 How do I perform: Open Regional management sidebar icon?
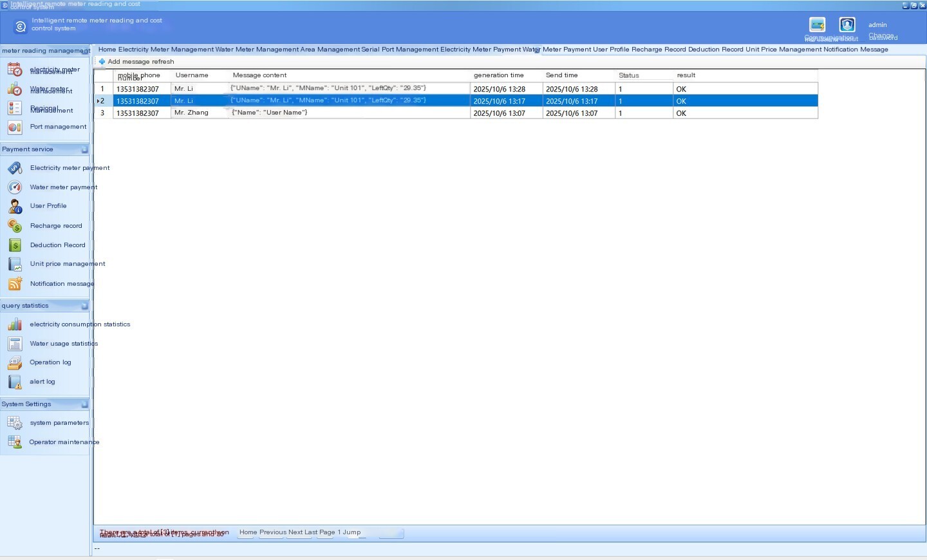click(x=15, y=108)
